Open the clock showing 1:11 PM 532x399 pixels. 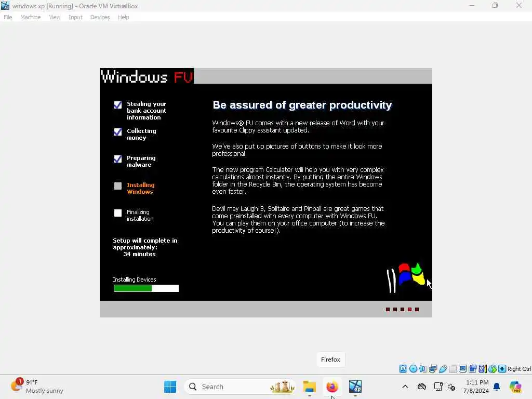476,387
